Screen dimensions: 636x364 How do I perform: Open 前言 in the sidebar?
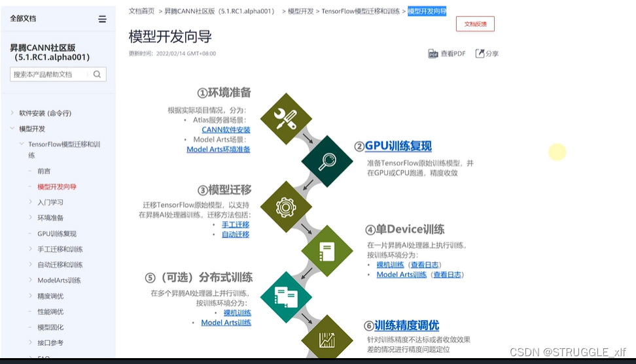pyautogui.click(x=44, y=171)
